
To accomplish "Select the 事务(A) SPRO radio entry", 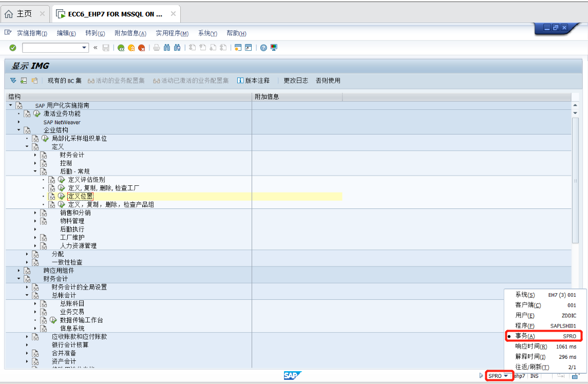I will coord(544,336).
